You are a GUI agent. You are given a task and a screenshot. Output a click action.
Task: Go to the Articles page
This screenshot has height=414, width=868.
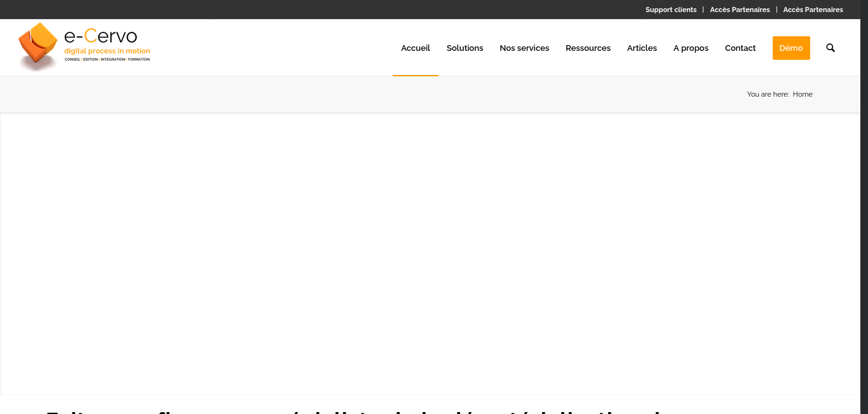click(642, 48)
